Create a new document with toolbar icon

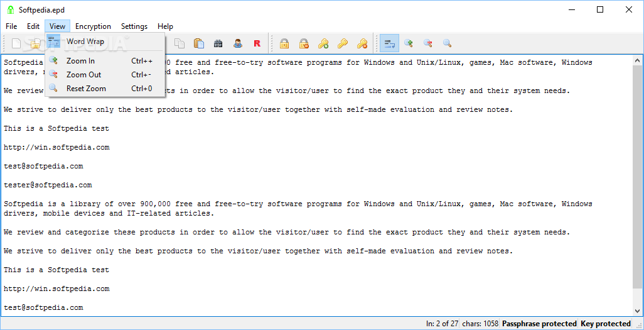[x=16, y=43]
